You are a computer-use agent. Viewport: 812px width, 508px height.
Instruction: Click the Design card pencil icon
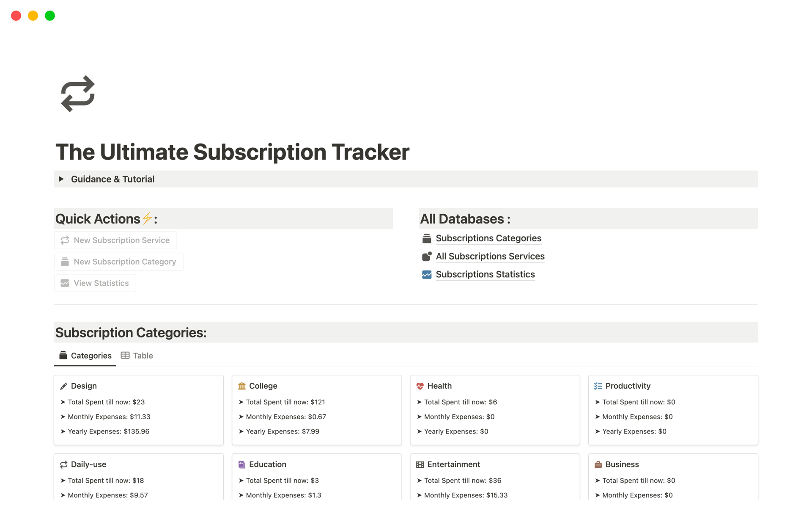pyautogui.click(x=64, y=386)
